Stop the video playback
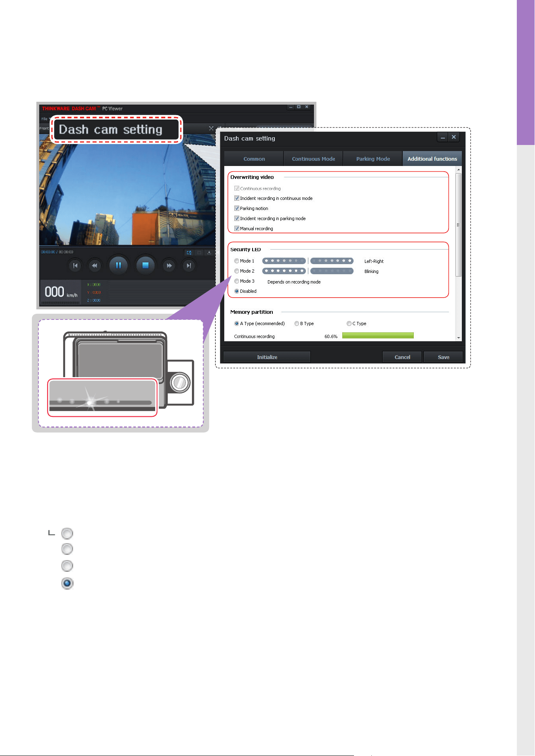 (145, 265)
